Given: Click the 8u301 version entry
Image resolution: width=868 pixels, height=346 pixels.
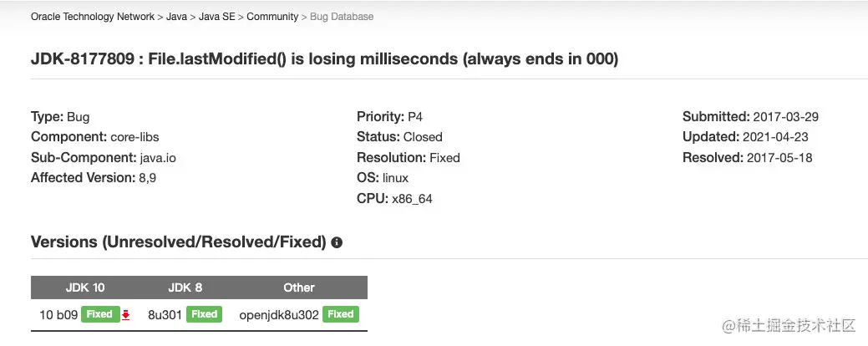Looking at the screenshot, I should coord(165,315).
